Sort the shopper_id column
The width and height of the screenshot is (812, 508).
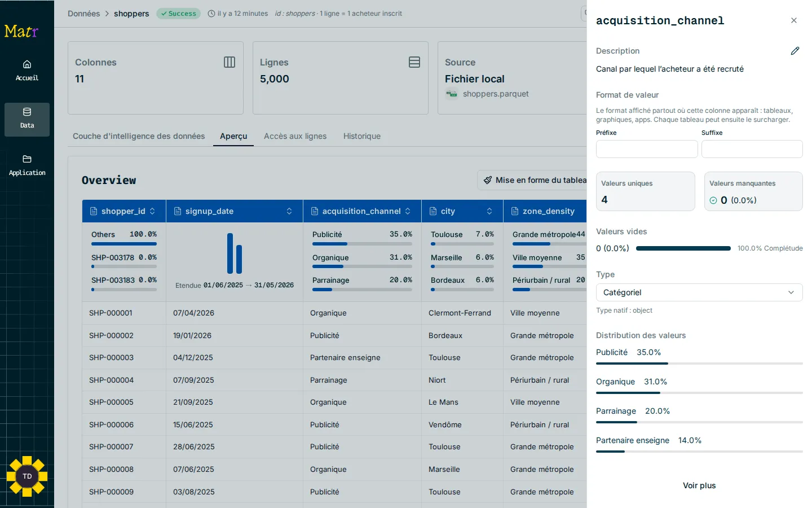tap(152, 211)
